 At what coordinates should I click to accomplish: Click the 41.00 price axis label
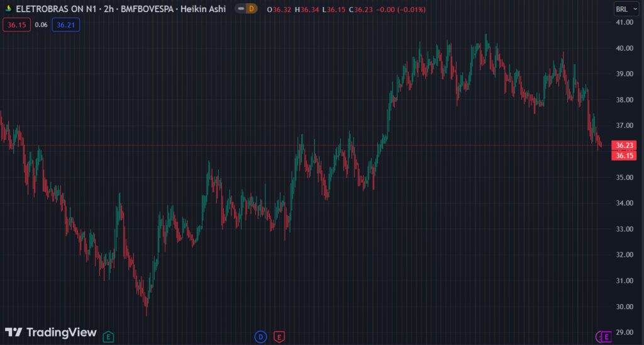625,22
